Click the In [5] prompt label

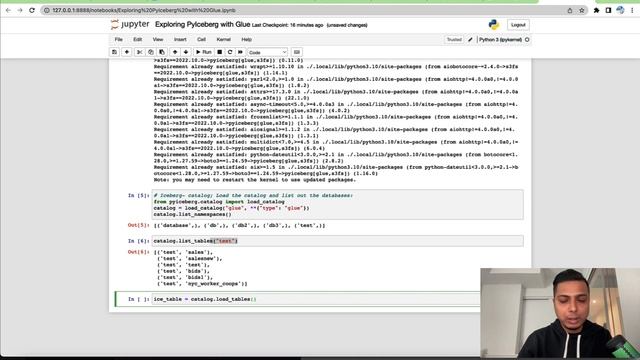[138, 196]
